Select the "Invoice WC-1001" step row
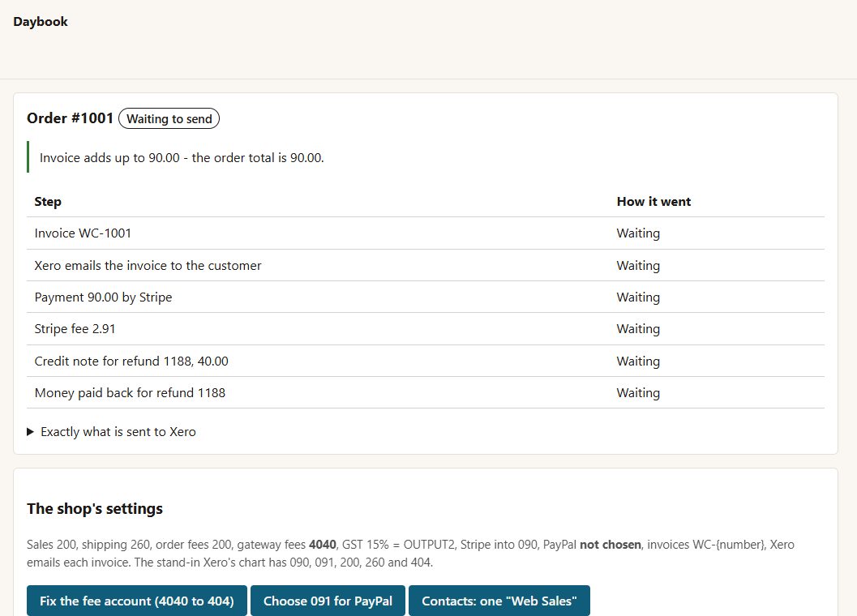The image size is (857, 616). 425,233
